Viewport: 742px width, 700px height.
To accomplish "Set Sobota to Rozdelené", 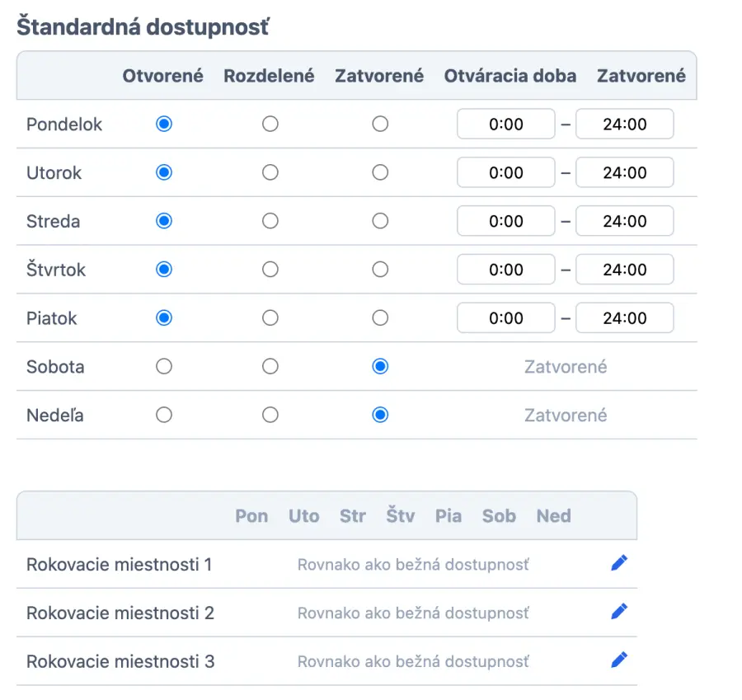I will [270, 367].
